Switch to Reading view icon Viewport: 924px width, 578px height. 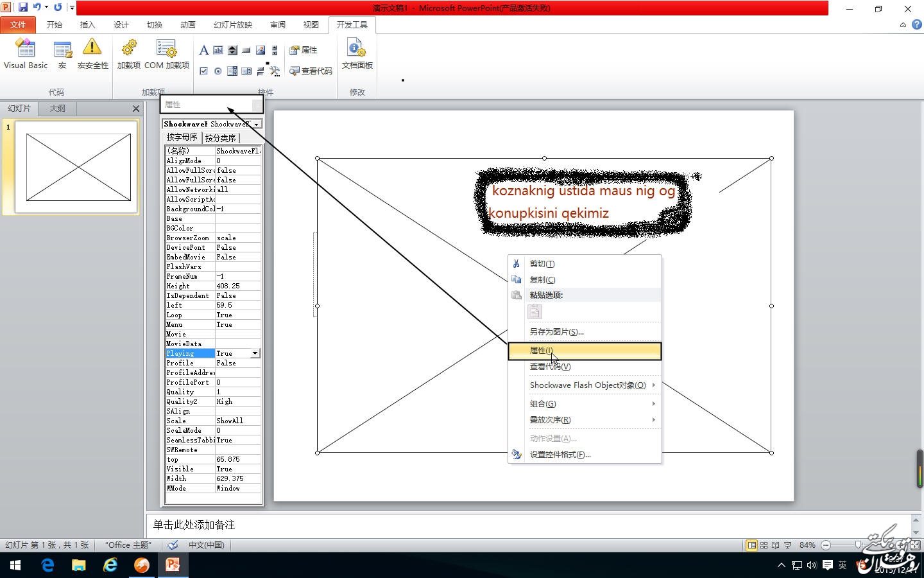point(776,545)
